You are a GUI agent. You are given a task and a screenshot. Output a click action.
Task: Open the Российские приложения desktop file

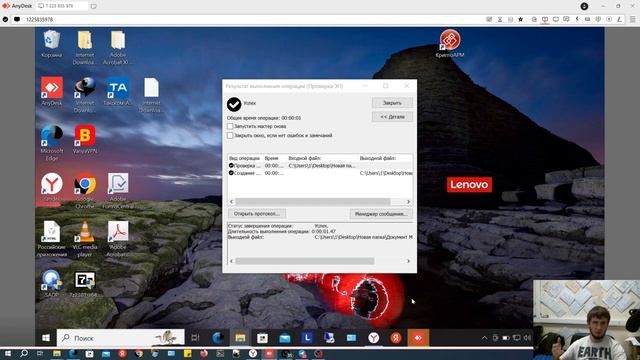coord(51,239)
